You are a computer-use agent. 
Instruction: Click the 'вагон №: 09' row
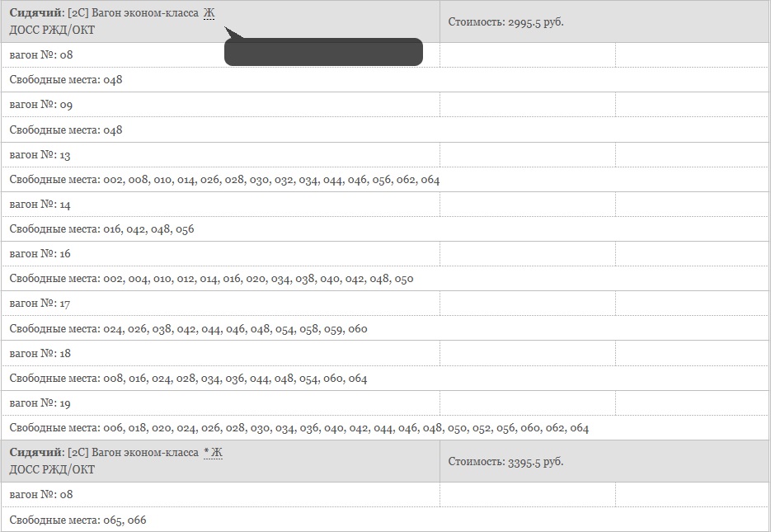386,105
